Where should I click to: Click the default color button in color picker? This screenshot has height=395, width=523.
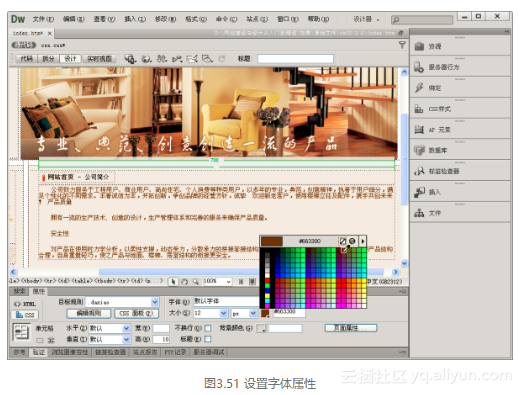[343, 241]
